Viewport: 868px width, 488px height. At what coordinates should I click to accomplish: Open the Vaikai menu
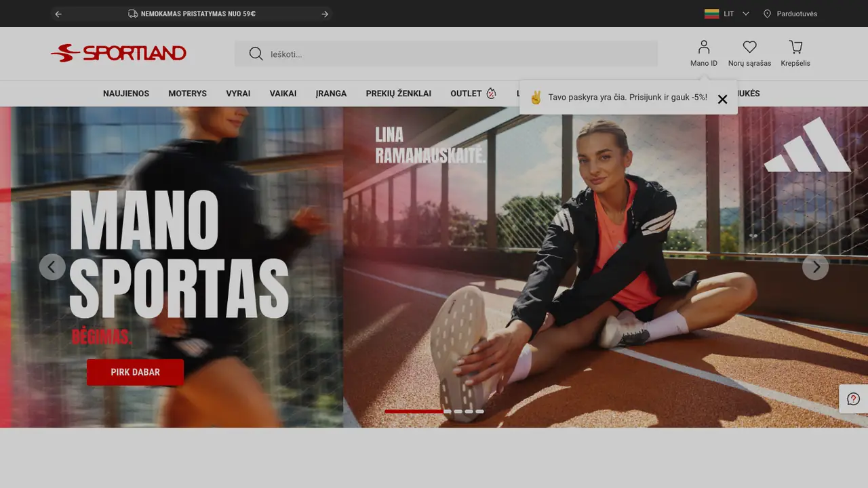[x=283, y=94]
